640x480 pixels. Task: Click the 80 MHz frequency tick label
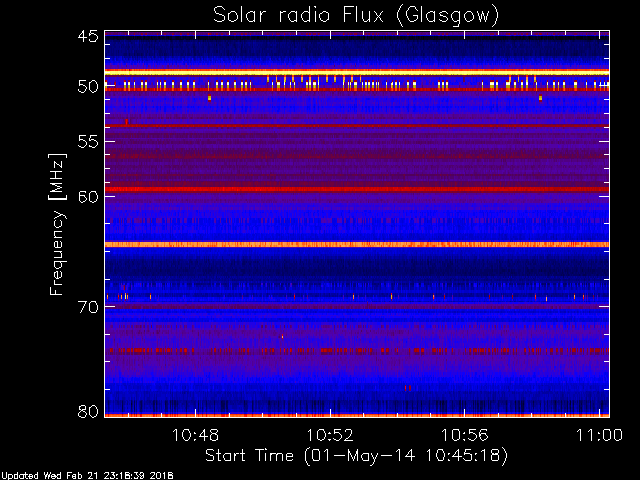point(87,411)
